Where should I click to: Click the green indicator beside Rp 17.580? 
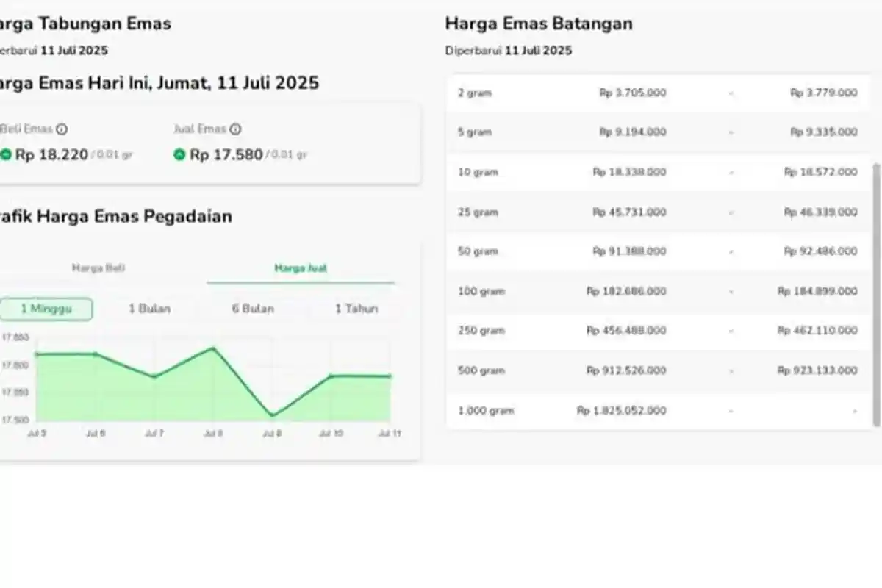(178, 155)
